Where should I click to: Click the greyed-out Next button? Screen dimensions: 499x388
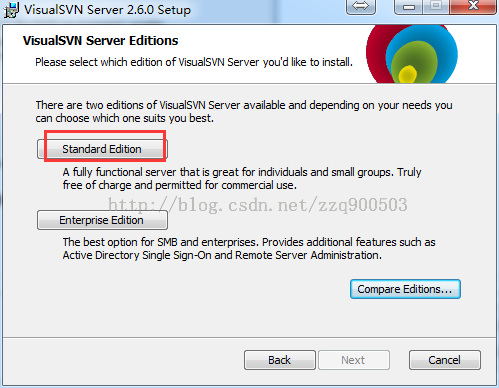tap(354, 360)
